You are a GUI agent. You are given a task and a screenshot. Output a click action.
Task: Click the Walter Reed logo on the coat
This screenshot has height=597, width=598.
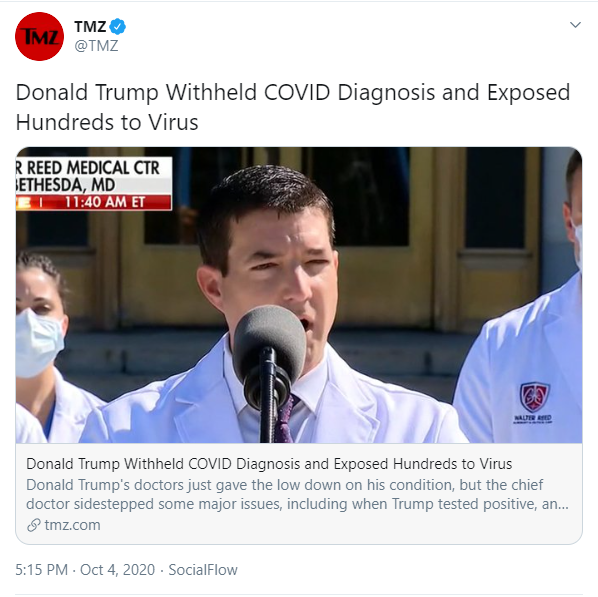(535, 404)
